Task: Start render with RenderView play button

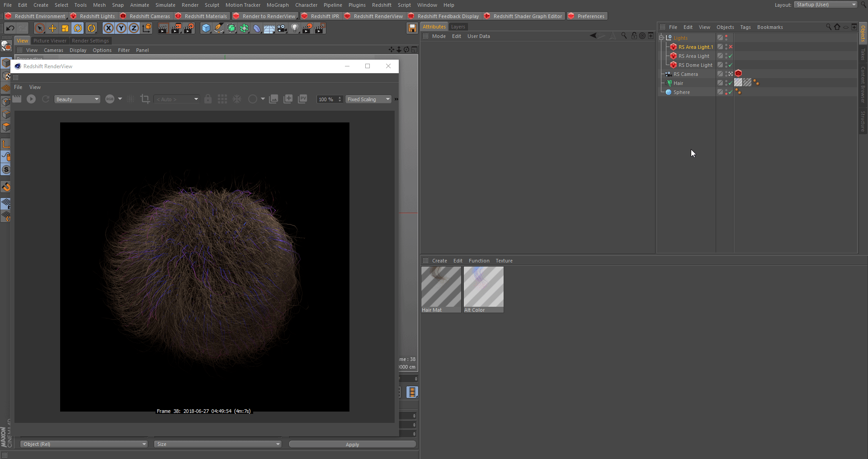Action: click(31, 99)
